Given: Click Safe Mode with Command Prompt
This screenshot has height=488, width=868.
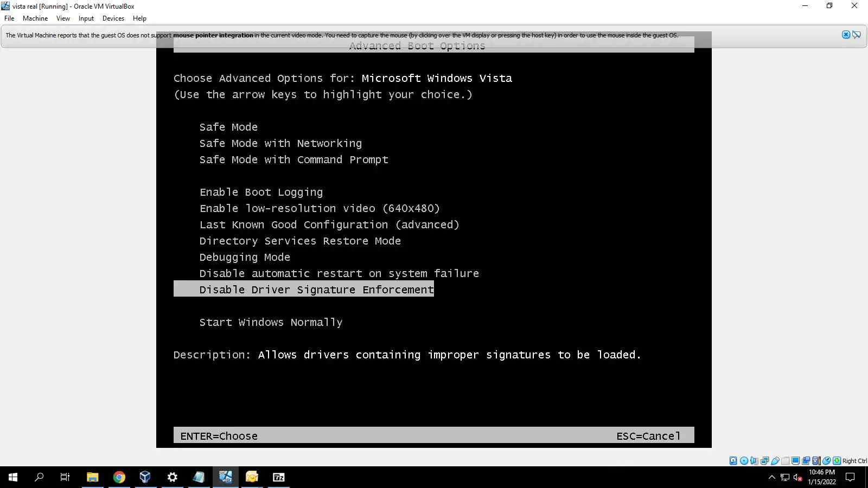Looking at the screenshot, I should pyautogui.click(x=293, y=159).
